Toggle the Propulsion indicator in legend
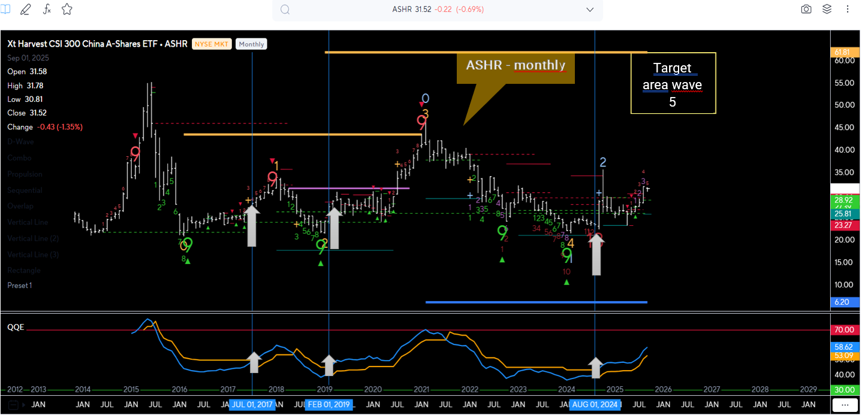The height and width of the screenshot is (415, 868). [25, 174]
